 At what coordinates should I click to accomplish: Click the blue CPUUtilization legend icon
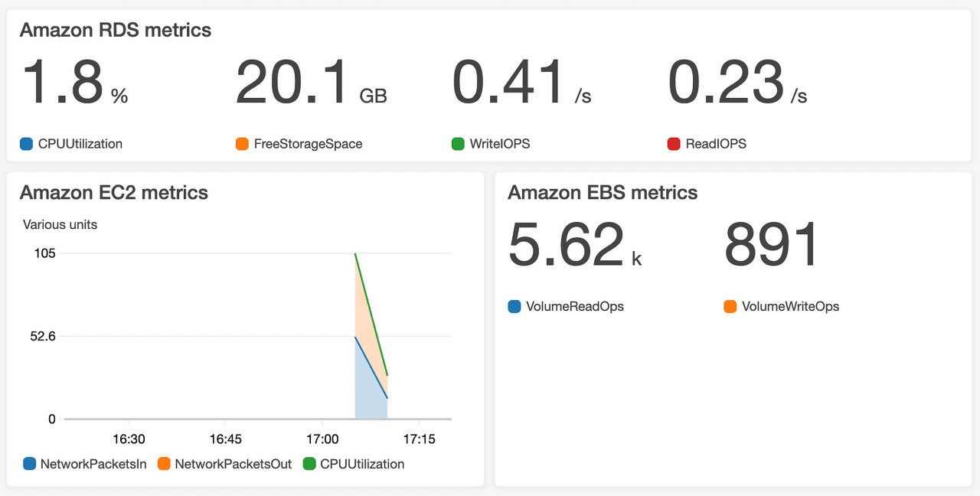point(25,143)
